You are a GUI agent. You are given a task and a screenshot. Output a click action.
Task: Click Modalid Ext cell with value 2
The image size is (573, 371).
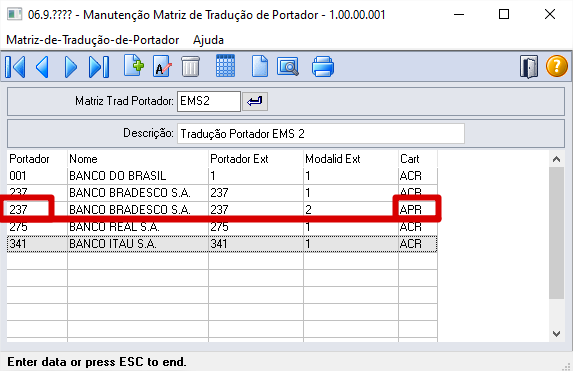pyautogui.click(x=351, y=210)
